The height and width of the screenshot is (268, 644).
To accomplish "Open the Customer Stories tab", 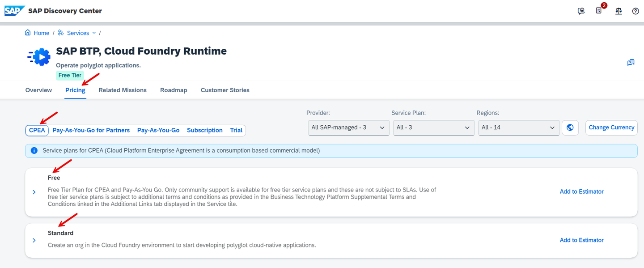I will point(225,90).
